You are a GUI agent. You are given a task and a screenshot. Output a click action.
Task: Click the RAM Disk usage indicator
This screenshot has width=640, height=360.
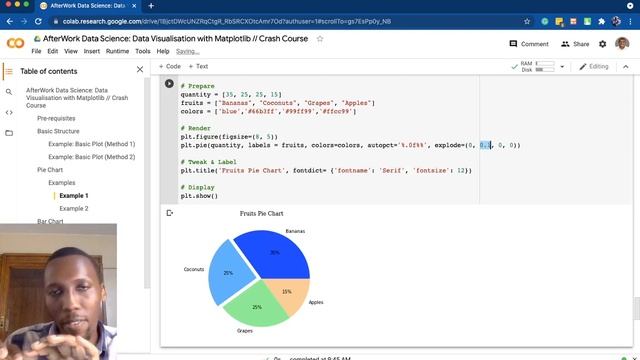click(538, 67)
